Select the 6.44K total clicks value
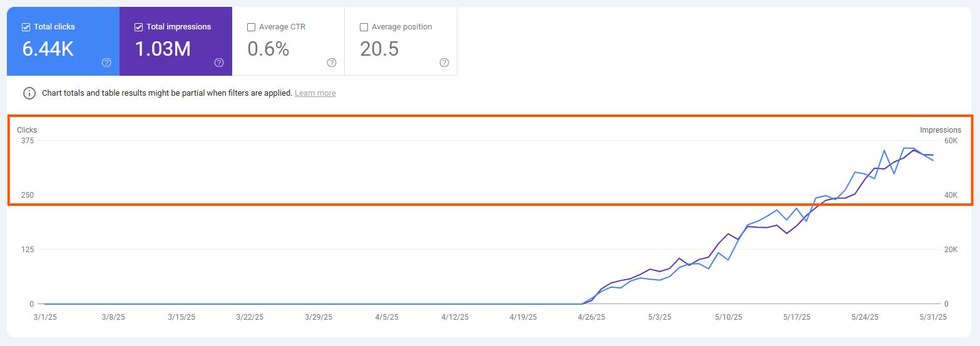Viewport: 980px width, 346px height. [x=48, y=49]
